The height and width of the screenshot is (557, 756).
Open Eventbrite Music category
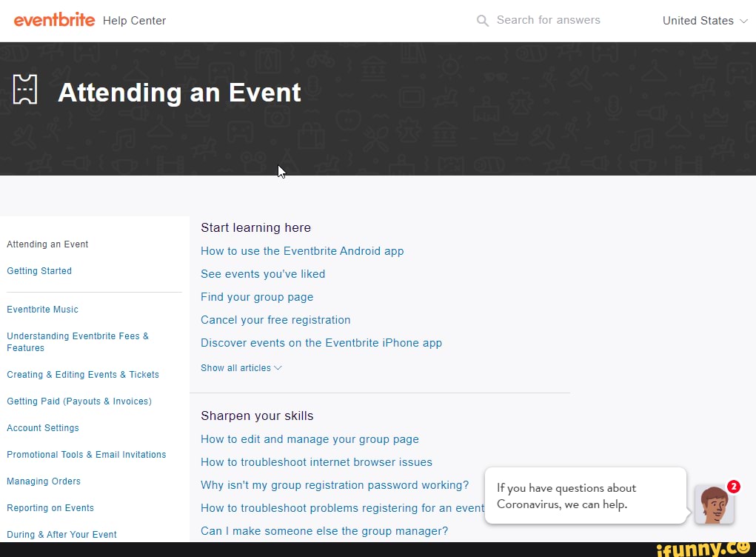tap(42, 310)
